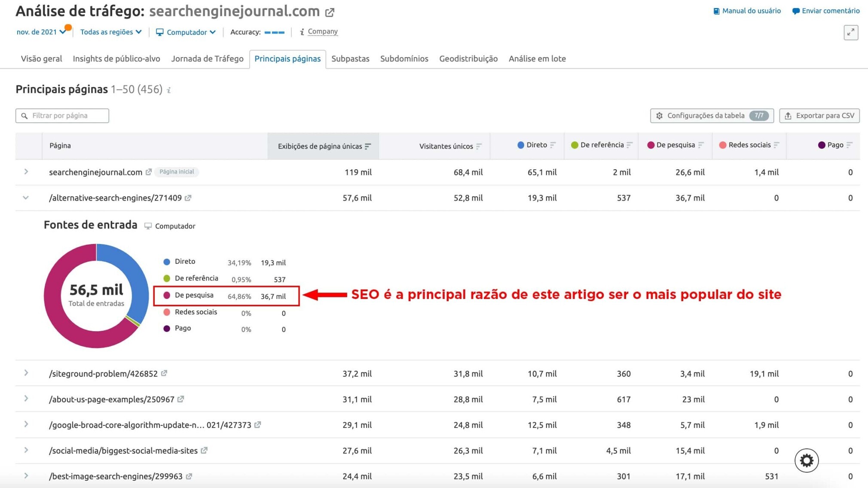Viewport: 868px width, 488px height.
Task: Open the floating settings gear button
Action: (x=807, y=461)
